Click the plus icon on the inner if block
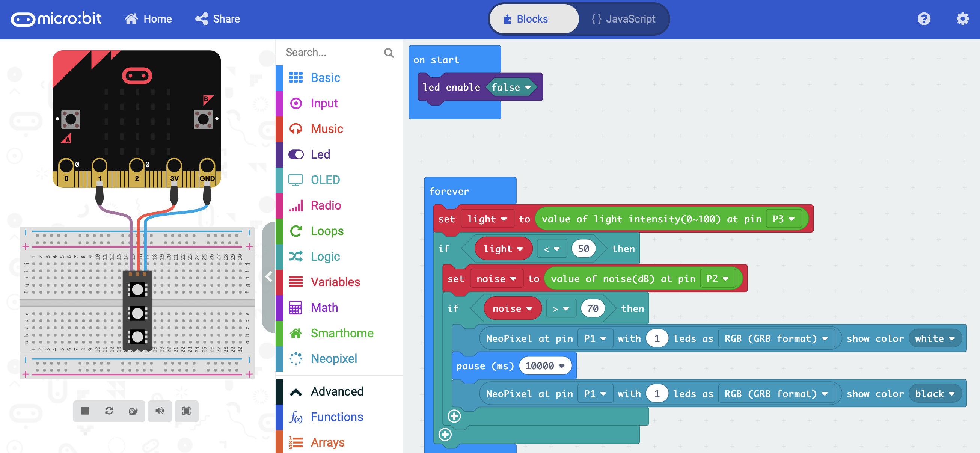 [x=454, y=416]
